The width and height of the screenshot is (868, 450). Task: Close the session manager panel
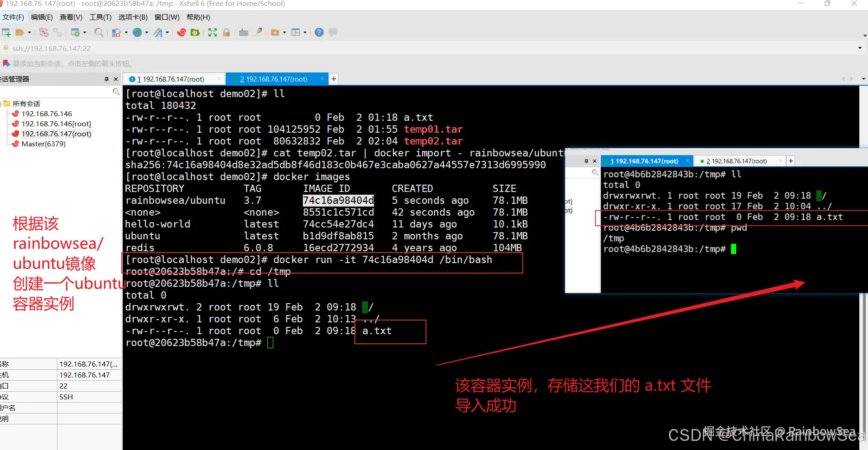coord(116,79)
